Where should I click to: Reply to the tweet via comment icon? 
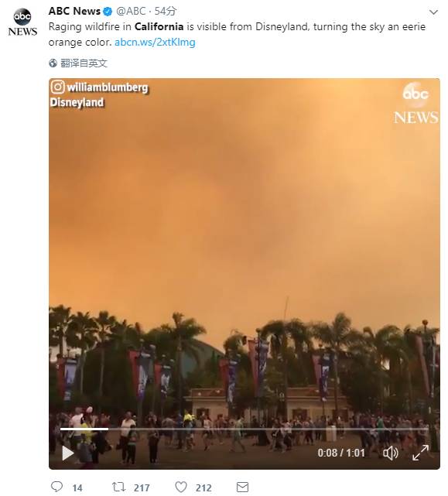tap(57, 487)
